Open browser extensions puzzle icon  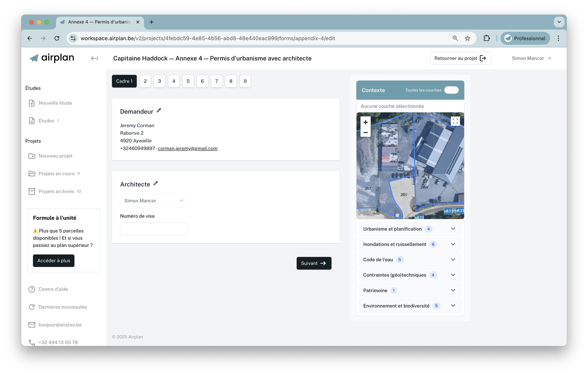[x=487, y=38]
